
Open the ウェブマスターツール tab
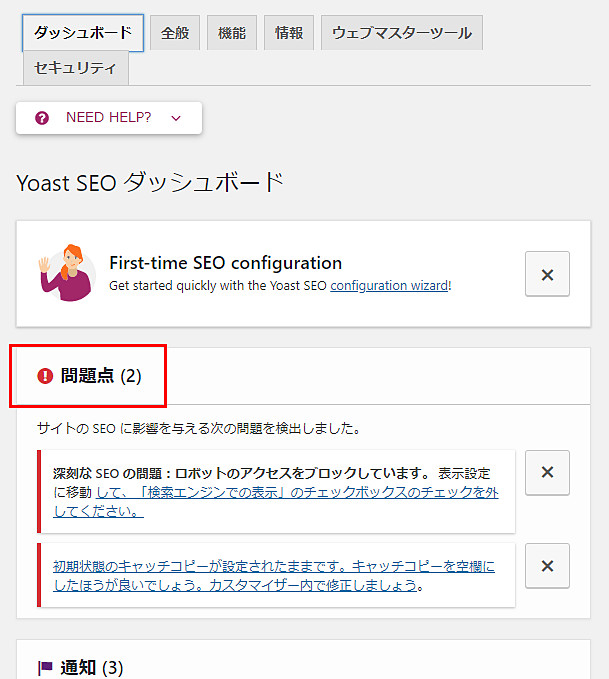[x=402, y=32]
